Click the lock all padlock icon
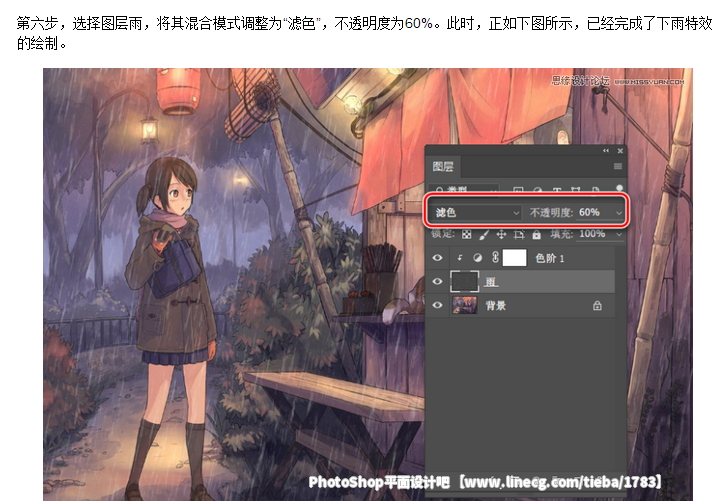717x501 pixels. click(536, 235)
